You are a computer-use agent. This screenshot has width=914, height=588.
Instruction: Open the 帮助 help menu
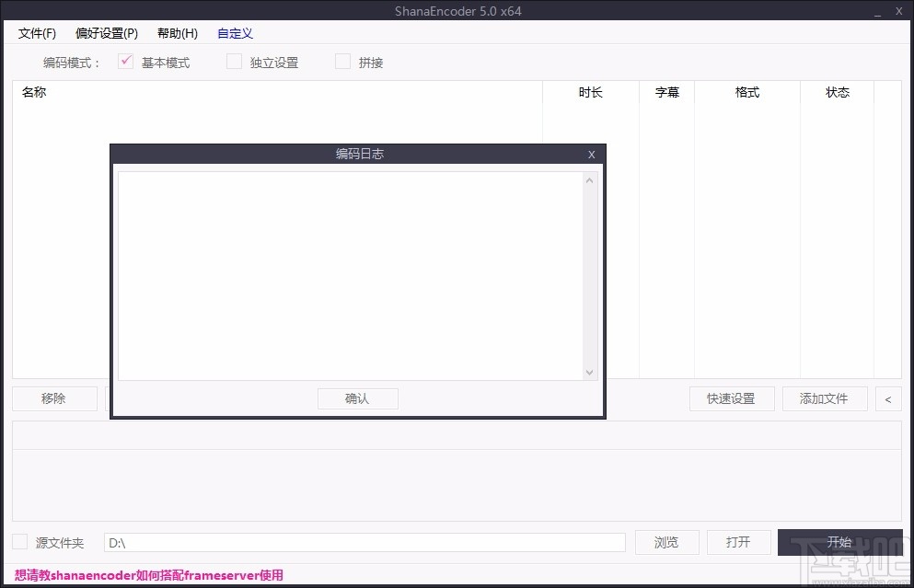[177, 33]
